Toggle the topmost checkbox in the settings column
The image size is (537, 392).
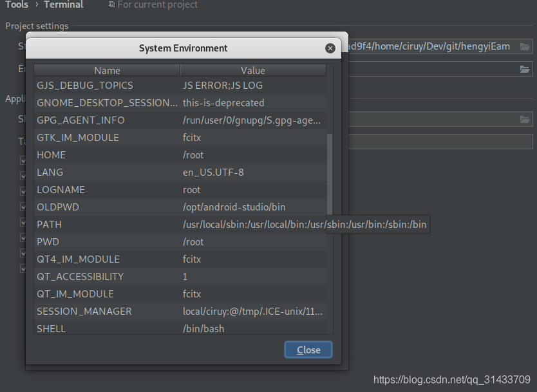pos(23,160)
